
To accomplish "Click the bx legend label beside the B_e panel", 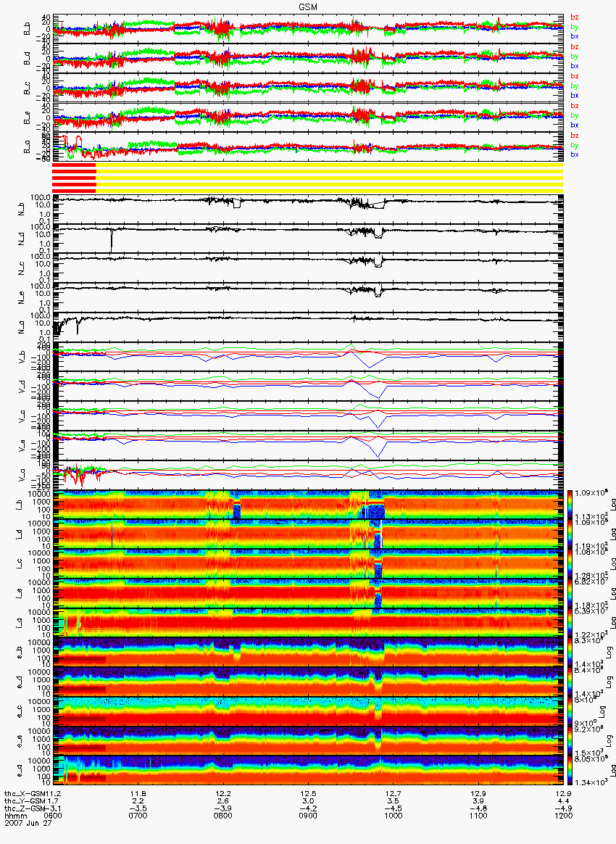I will tap(574, 125).
